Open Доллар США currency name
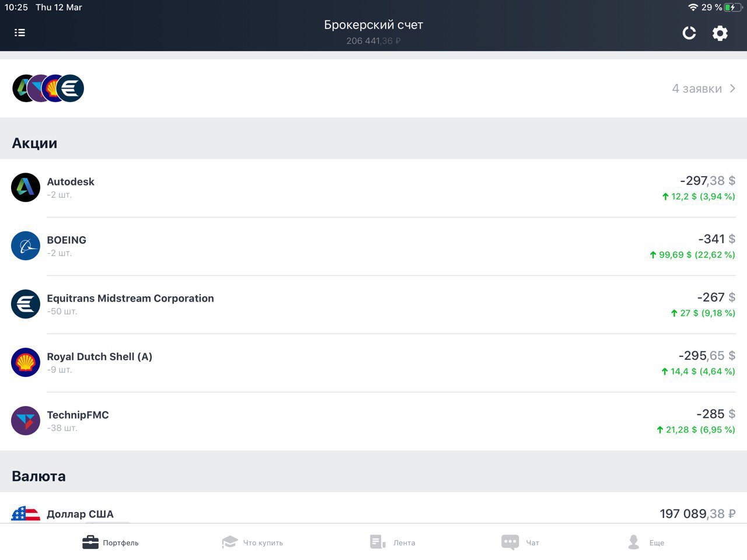Screen dimensions: 747x560 pos(80,514)
